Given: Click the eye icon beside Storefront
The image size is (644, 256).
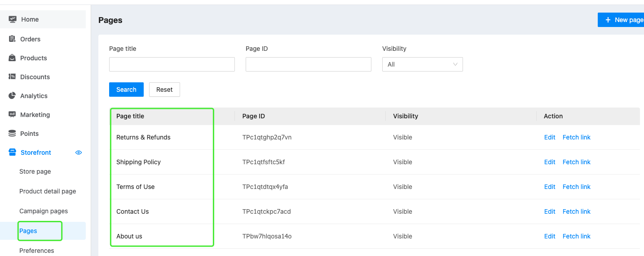Looking at the screenshot, I should coord(79,153).
